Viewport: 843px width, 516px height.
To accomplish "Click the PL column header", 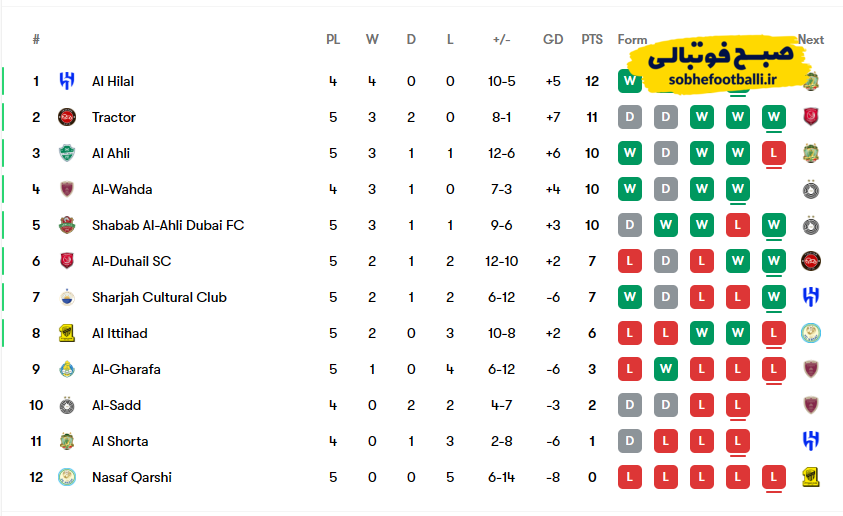I will coord(333,40).
